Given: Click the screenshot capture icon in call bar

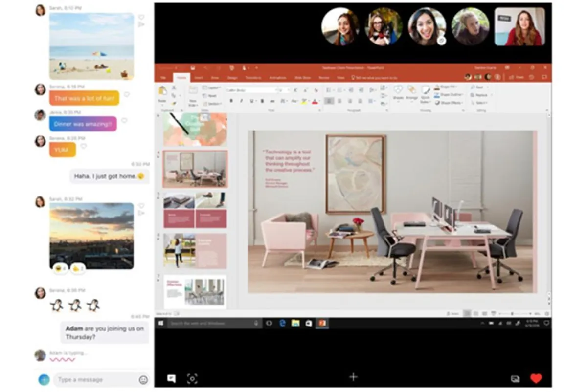Looking at the screenshot, I should [192, 378].
